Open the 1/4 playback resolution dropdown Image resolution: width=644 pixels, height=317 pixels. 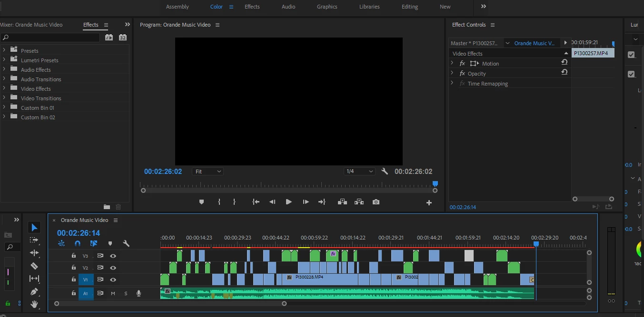pyautogui.click(x=359, y=171)
